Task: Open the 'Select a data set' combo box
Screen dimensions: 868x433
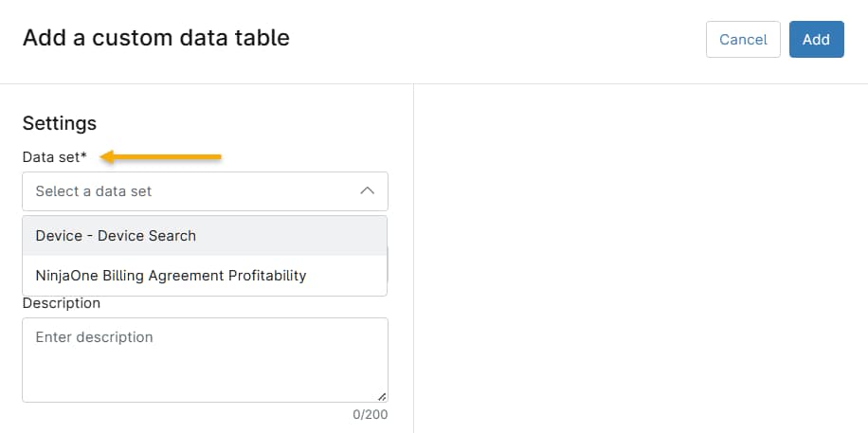Action: click(190, 191)
